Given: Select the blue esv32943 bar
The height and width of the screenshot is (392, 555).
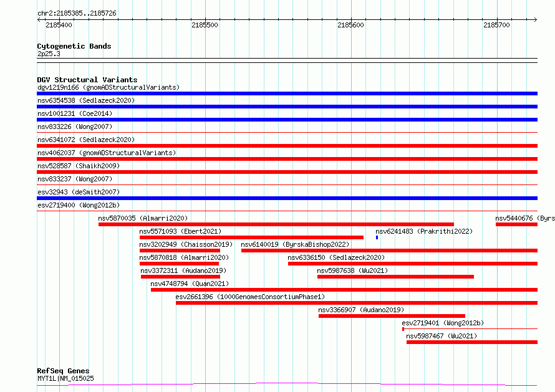Looking at the screenshot, I should tap(287, 198).
